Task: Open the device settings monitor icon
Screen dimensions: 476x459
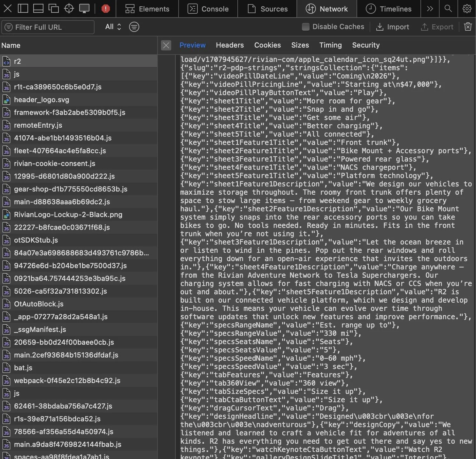Action: click(84, 9)
